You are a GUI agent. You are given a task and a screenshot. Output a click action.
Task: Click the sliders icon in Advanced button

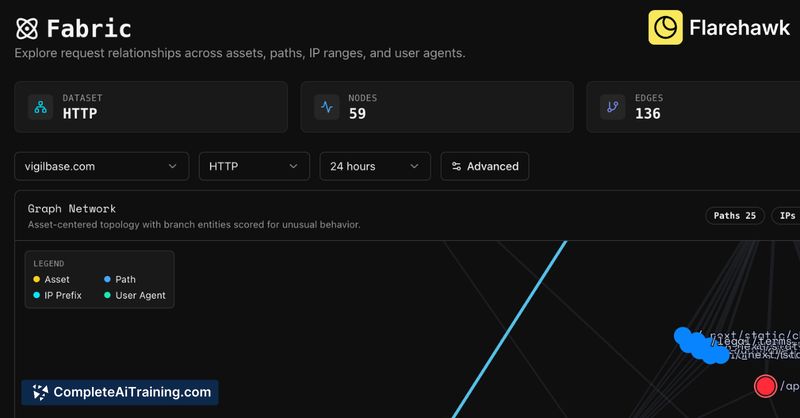(457, 166)
